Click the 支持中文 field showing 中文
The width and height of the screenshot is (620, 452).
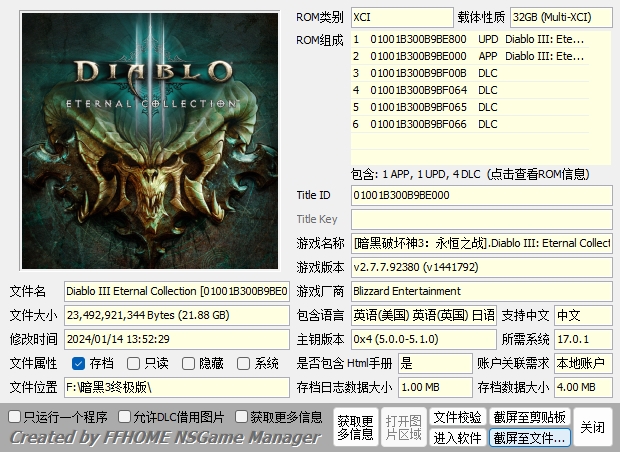click(x=584, y=316)
